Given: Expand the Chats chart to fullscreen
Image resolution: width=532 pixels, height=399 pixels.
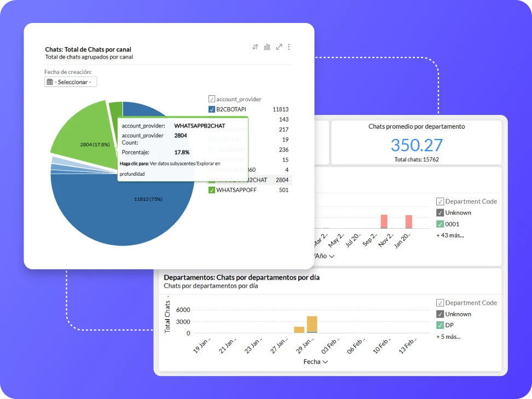Looking at the screenshot, I should 279,47.
